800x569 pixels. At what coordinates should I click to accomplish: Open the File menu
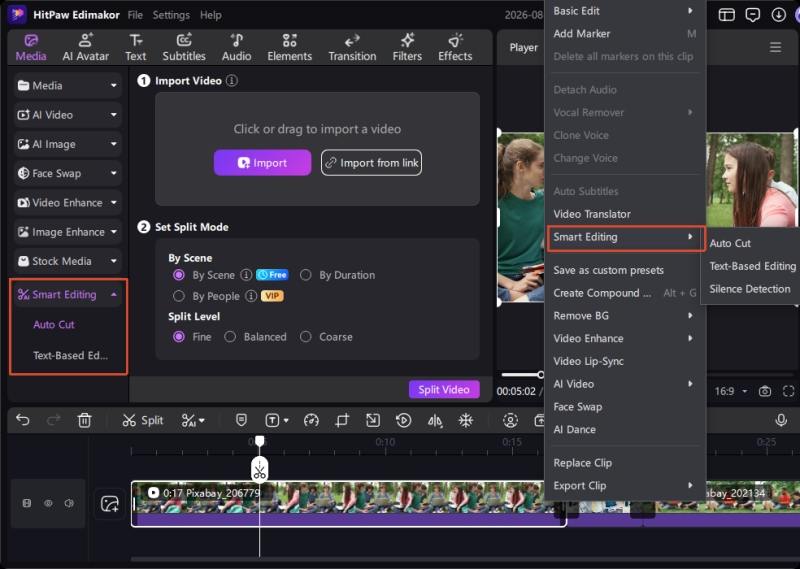click(135, 15)
